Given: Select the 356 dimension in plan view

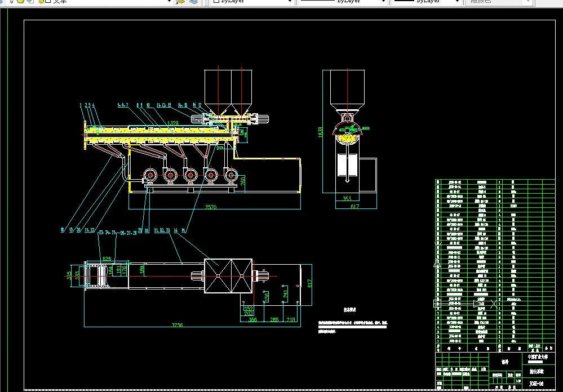Looking at the screenshot, I should (252, 319).
